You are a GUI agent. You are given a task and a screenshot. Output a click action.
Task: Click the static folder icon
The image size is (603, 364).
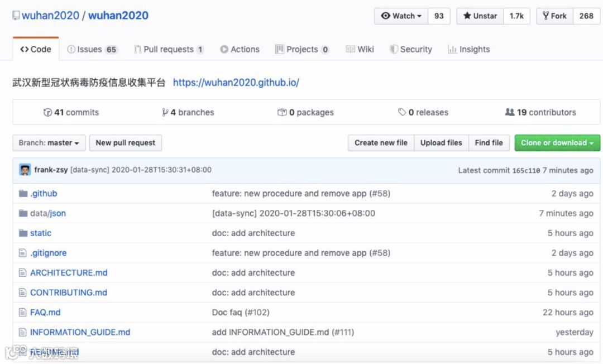23,233
